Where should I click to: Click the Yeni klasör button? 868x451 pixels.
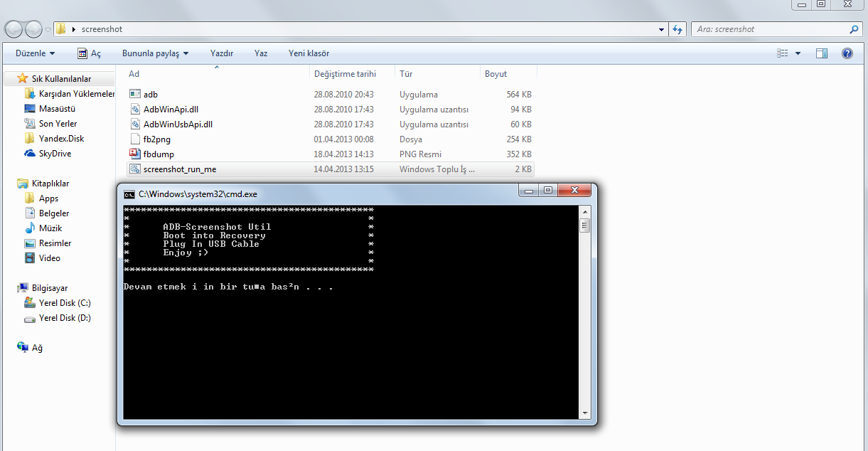pyautogui.click(x=309, y=53)
